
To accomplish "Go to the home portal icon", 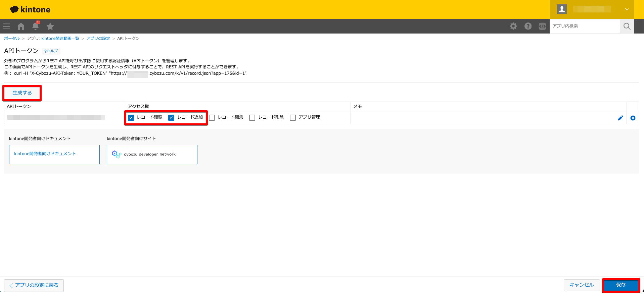I will pyautogui.click(x=21, y=26).
